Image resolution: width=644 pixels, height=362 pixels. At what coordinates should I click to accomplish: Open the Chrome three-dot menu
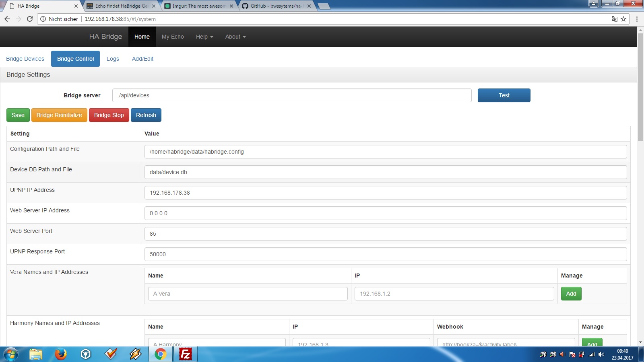tap(637, 19)
